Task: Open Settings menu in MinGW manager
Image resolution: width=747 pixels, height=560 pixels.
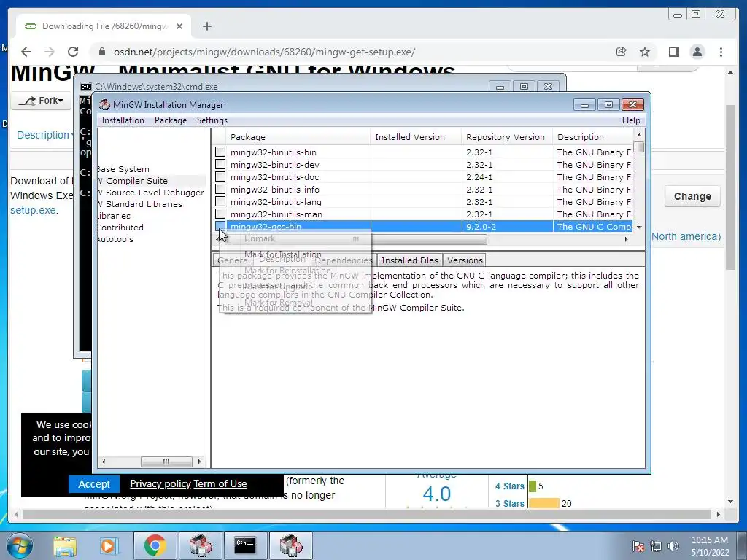Action: coord(212,120)
